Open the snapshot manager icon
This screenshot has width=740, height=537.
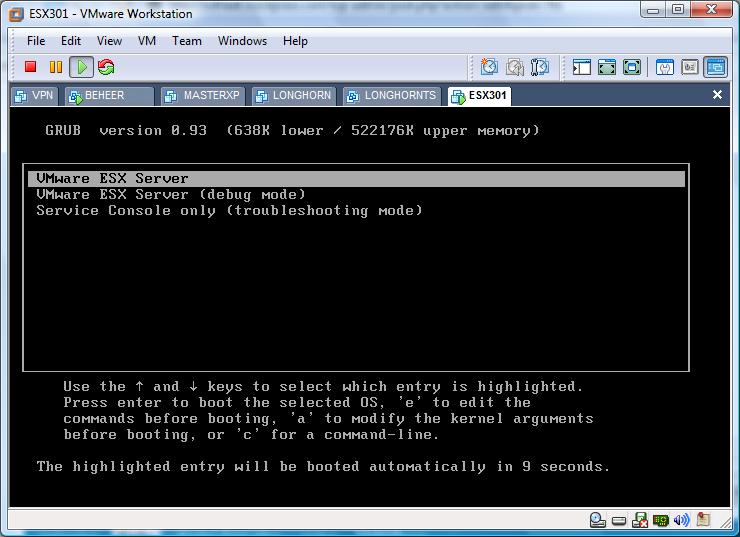(x=540, y=67)
